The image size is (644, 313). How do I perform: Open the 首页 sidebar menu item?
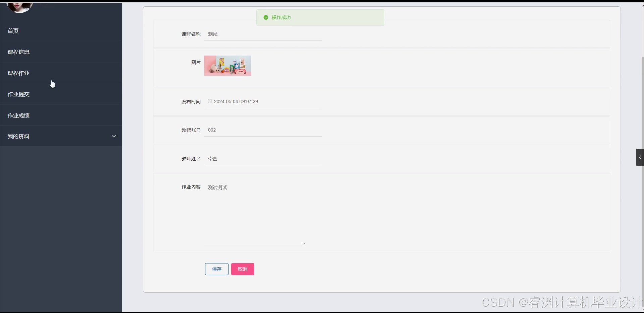pos(61,31)
